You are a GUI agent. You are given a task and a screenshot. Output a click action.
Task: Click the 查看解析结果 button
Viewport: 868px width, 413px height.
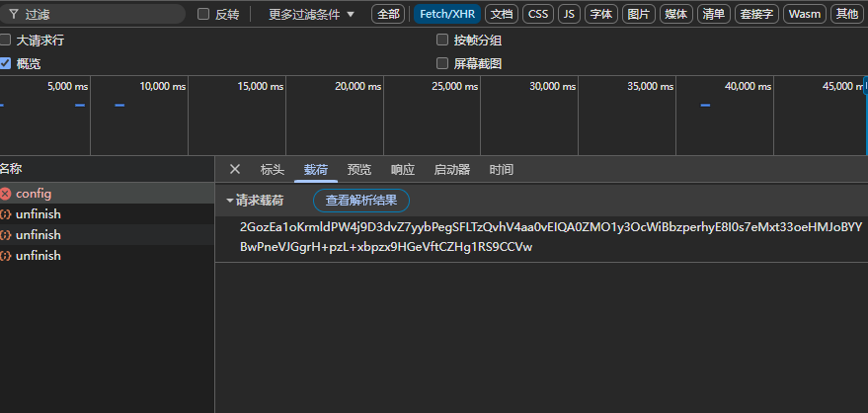tap(361, 201)
